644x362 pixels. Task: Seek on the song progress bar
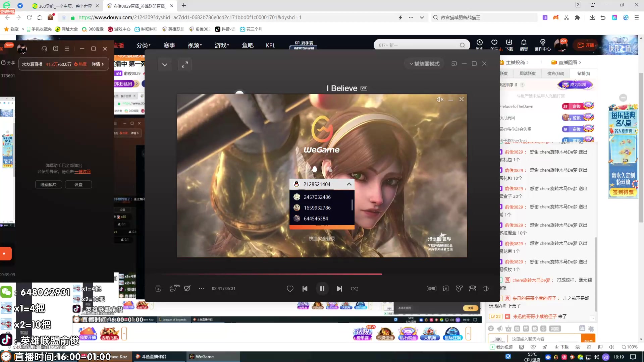point(322,274)
